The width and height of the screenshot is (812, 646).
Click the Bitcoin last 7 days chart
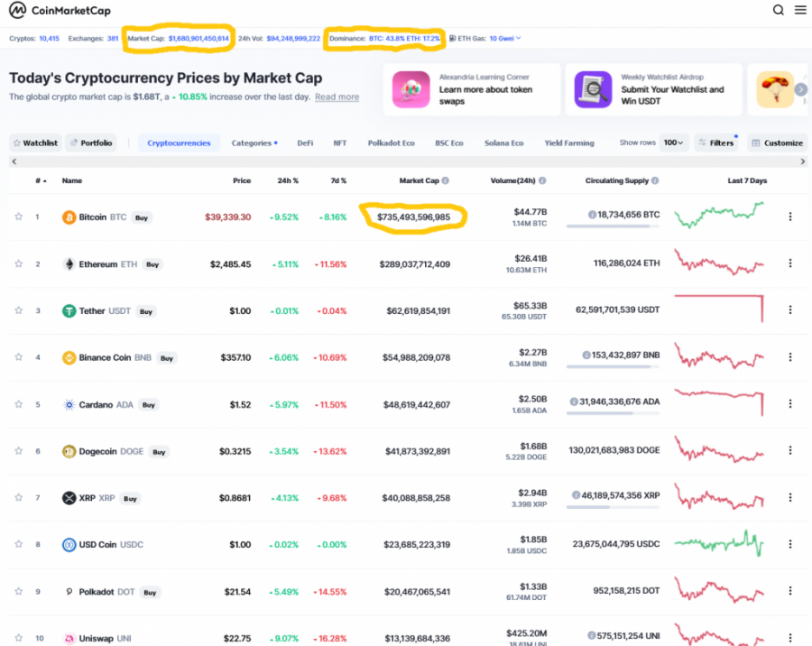pos(719,215)
